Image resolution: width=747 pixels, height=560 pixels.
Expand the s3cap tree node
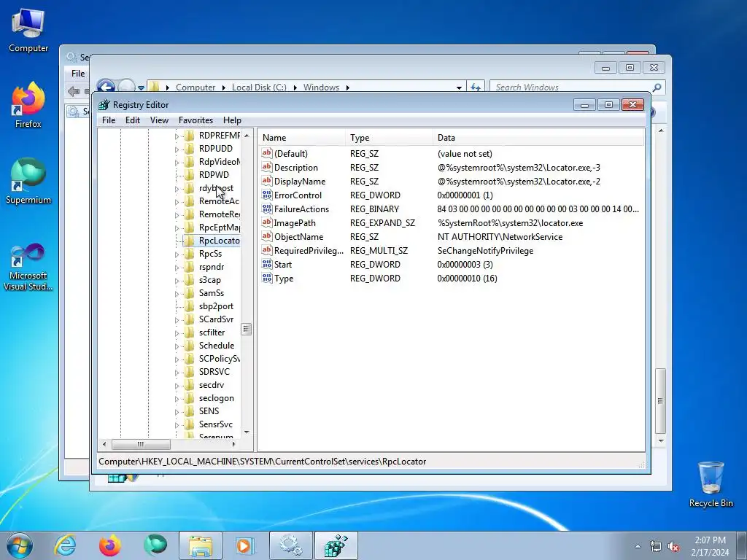click(x=177, y=281)
